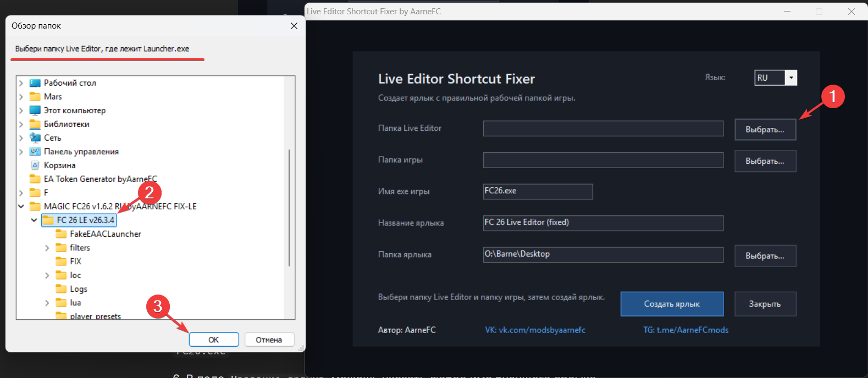Click the lua folder icon
The image size is (868, 378).
pos(61,303)
